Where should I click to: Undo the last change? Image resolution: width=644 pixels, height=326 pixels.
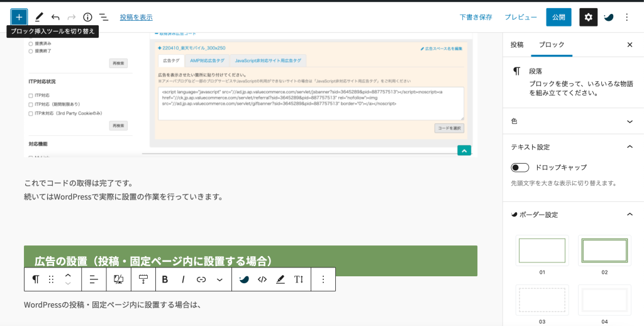tap(55, 17)
